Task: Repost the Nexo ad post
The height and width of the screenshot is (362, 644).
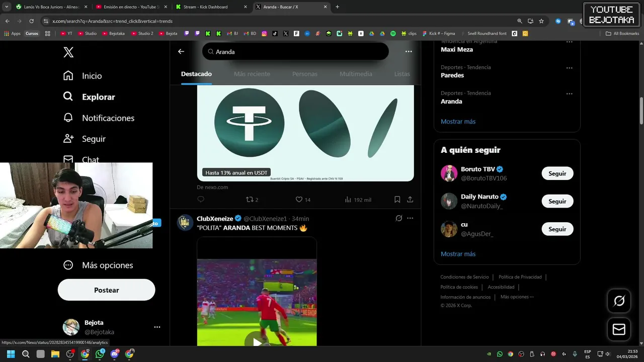Action: click(x=252, y=200)
